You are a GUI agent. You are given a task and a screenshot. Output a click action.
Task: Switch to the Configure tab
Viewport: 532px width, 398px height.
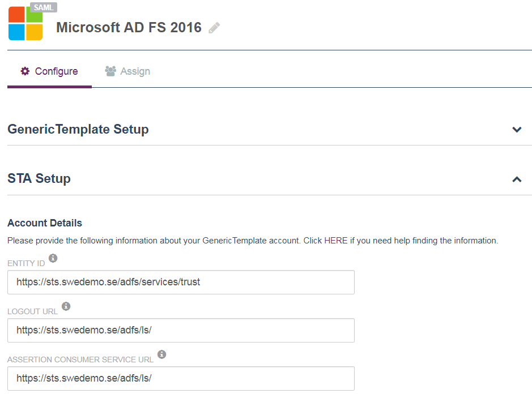(49, 71)
